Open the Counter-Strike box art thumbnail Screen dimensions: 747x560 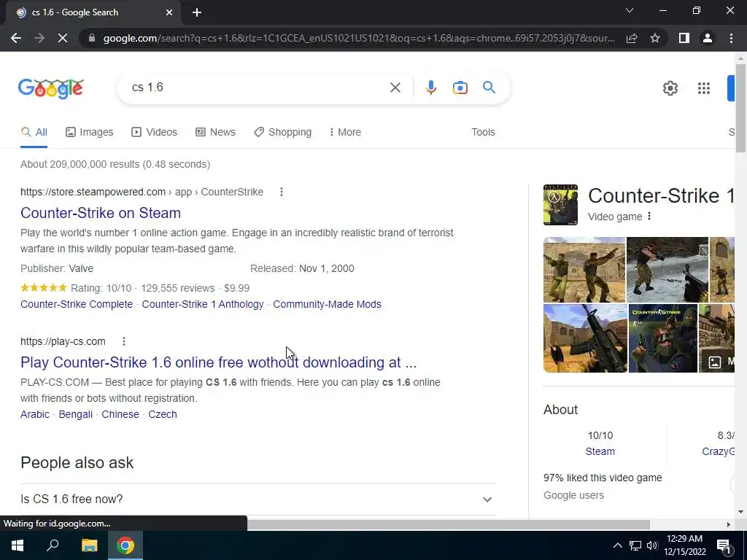(560, 205)
